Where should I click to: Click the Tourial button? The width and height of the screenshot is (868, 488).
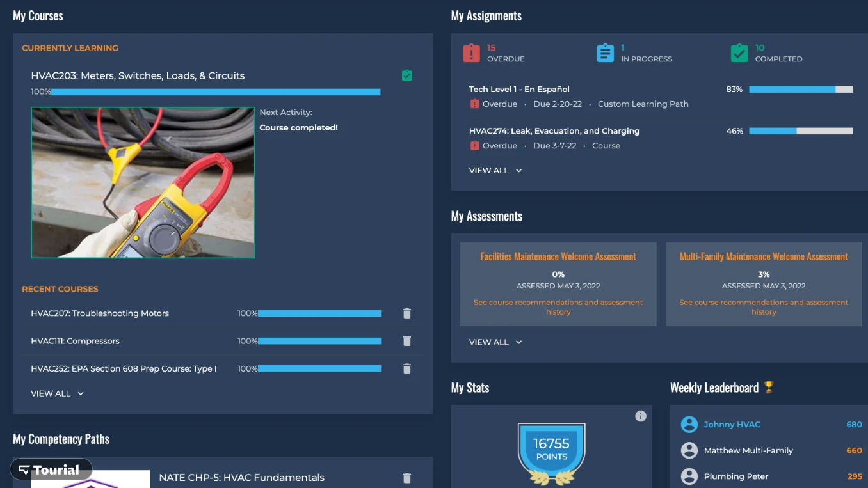pos(51,469)
